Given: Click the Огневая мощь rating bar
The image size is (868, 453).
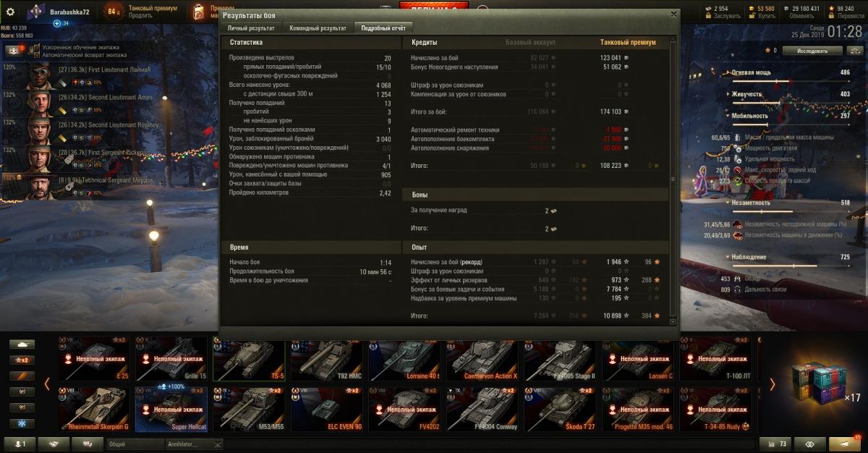Looking at the screenshot, I should coord(791,82).
